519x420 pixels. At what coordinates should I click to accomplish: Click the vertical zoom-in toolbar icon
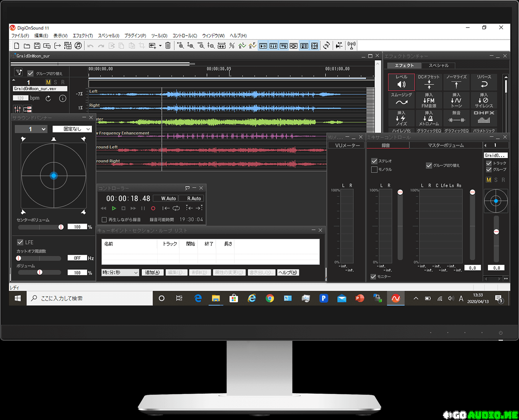pos(190,46)
